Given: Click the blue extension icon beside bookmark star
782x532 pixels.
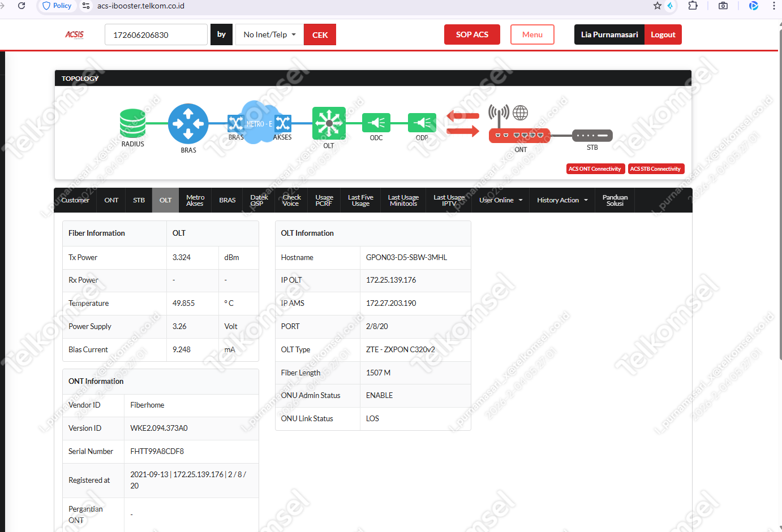Looking at the screenshot, I should 671,6.
